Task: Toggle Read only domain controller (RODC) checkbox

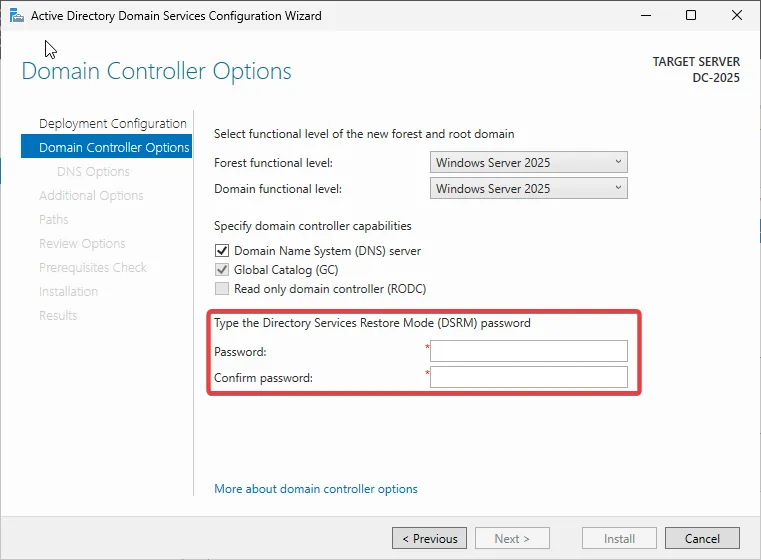Action: pyautogui.click(x=222, y=289)
